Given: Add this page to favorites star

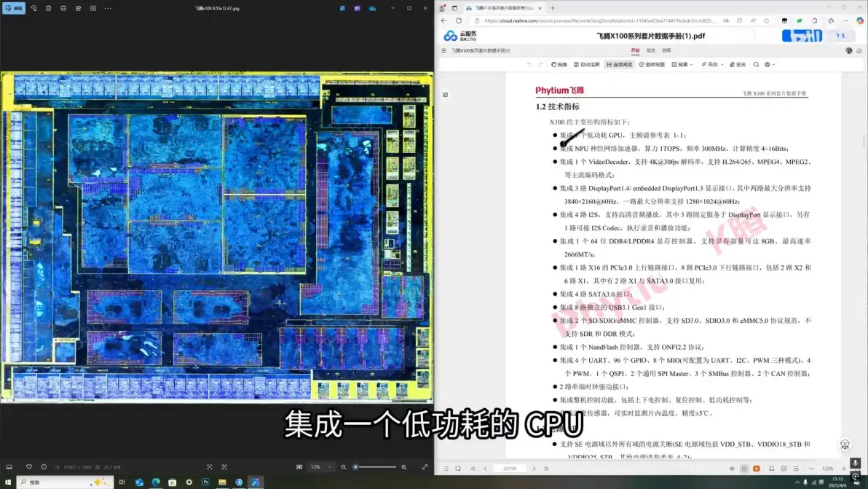Looking at the screenshot, I should point(767,20).
